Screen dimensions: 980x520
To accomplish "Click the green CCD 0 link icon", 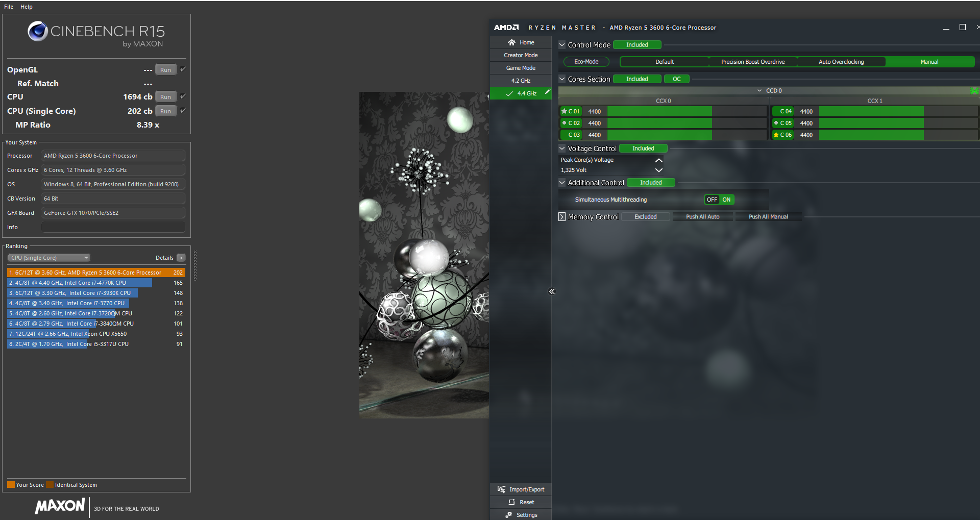I will tap(974, 91).
